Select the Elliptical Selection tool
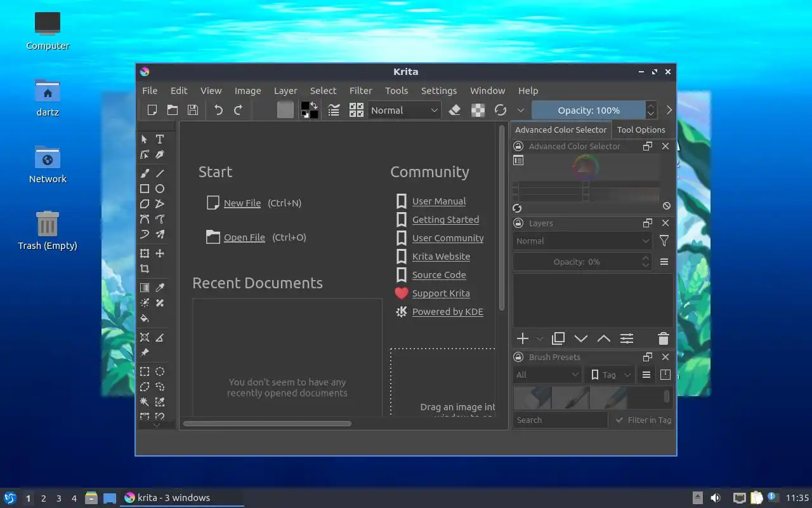The height and width of the screenshot is (508, 812). 160,371
